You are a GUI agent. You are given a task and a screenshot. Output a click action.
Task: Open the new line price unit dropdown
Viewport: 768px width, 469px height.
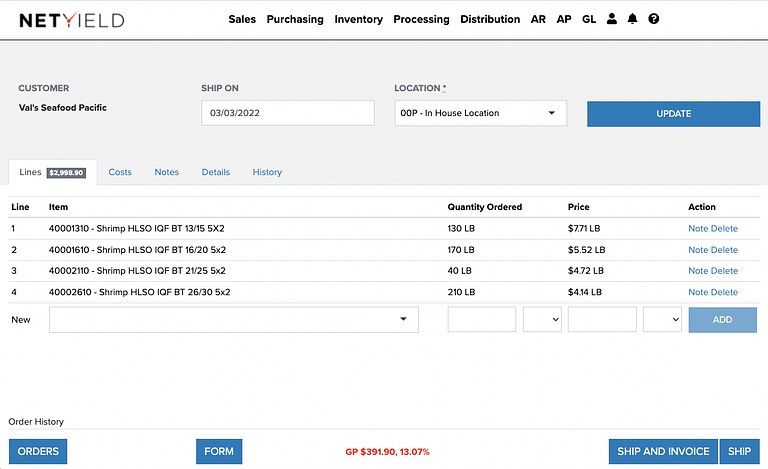coord(662,320)
